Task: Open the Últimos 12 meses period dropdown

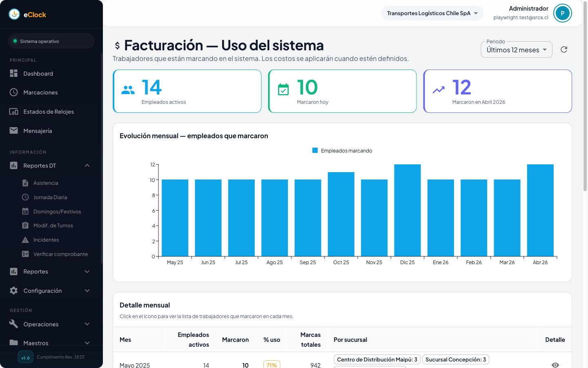Action: pos(517,49)
